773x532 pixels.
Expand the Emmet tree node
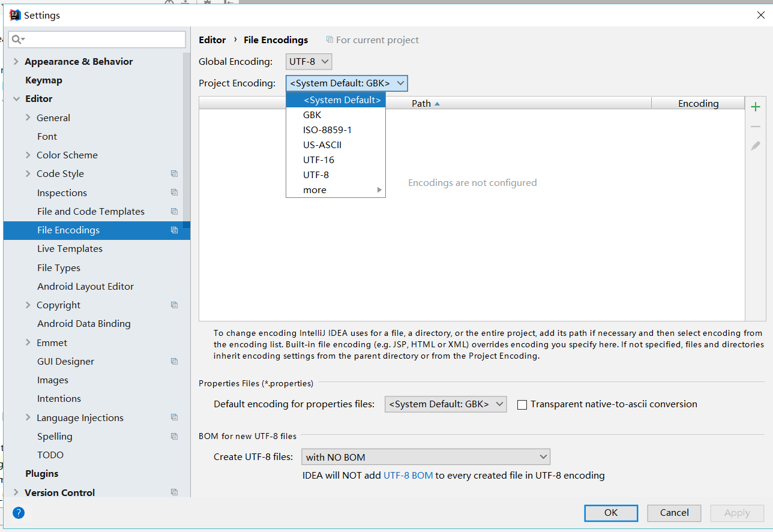click(28, 342)
